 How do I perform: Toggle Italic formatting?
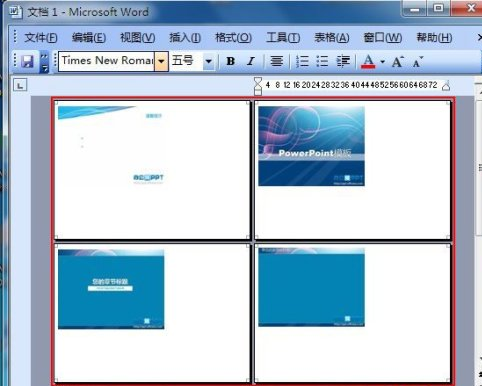tap(251, 61)
